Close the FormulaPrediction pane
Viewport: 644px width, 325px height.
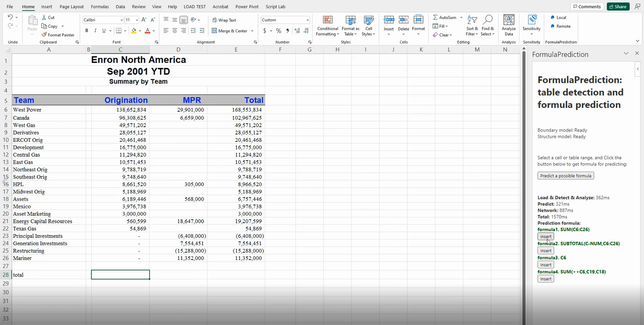click(x=637, y=54)
